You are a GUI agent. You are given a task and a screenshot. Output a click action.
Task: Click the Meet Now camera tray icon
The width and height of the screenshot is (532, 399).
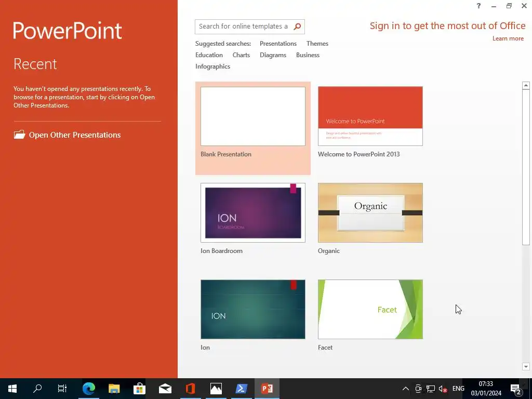tap(418, 389)
